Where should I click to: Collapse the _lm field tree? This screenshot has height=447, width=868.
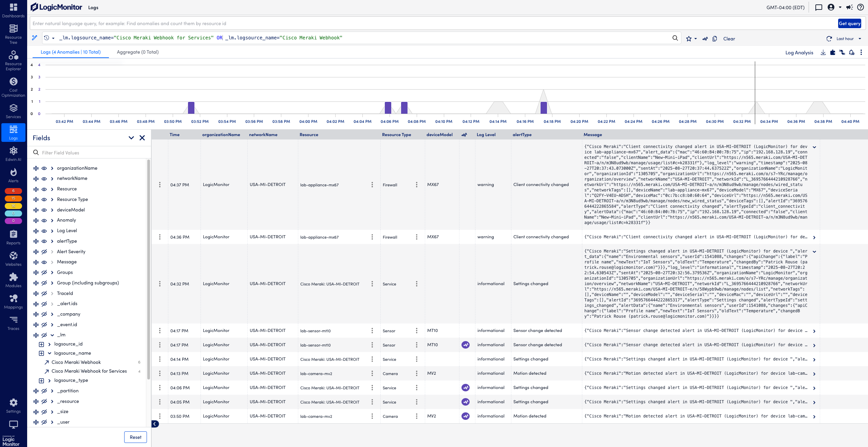click(52, 335)
